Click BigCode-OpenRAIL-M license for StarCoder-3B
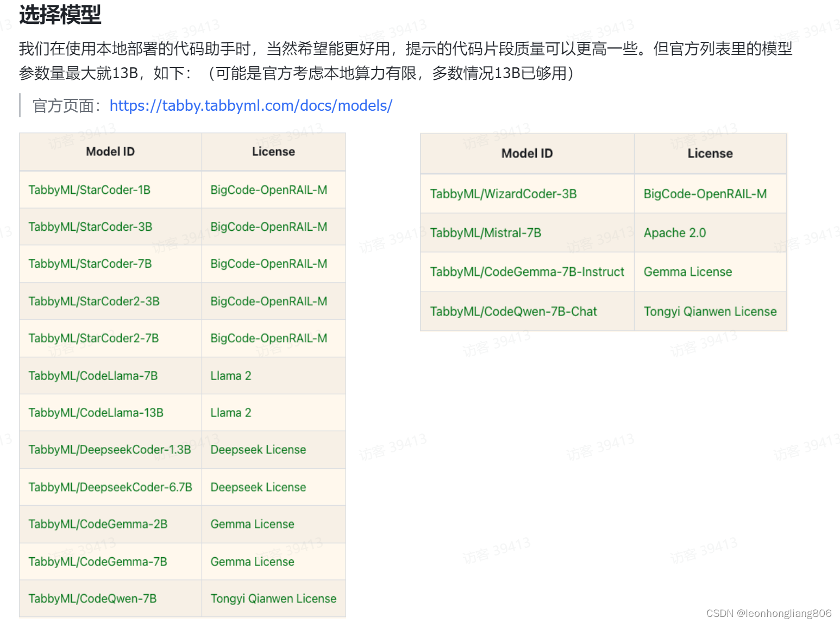 (x=269, y=227)
